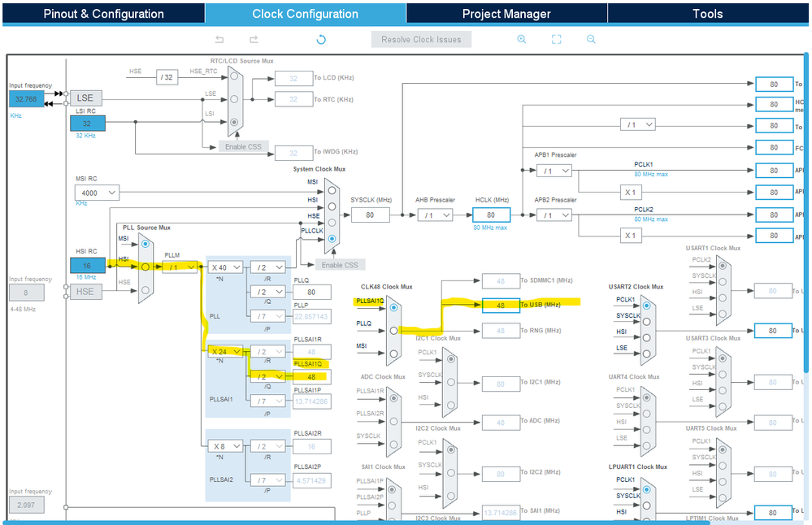
Task: Select MSI in the System Clock Mux
Action: point(332,190)
